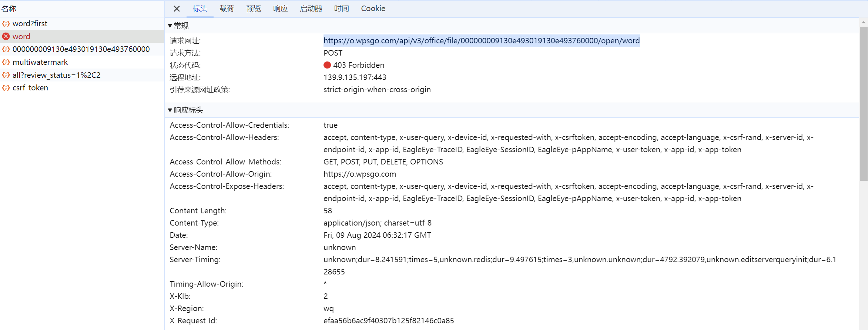Click the remote address 139.9.135.197:443

click(355, 77)
